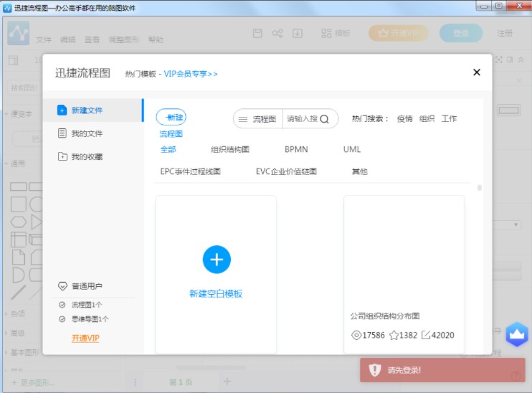This screenshot has height=393, width=532.
Task: Open 我的收藏 in the sidebar
Action: (86, 156)
